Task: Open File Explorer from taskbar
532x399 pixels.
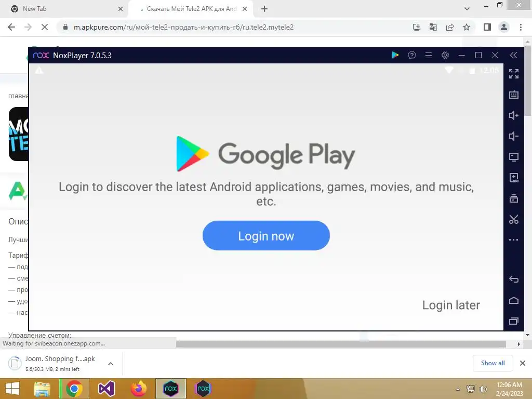Action: click(42, 389)
